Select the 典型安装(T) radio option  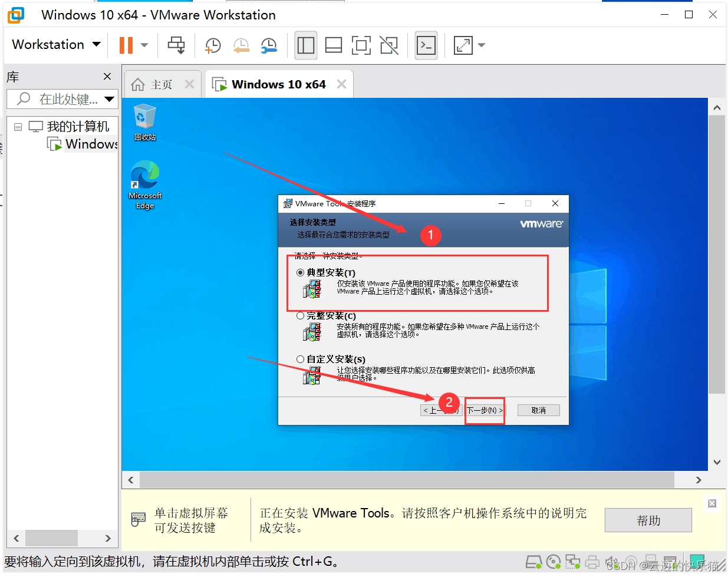click(301, 272)
